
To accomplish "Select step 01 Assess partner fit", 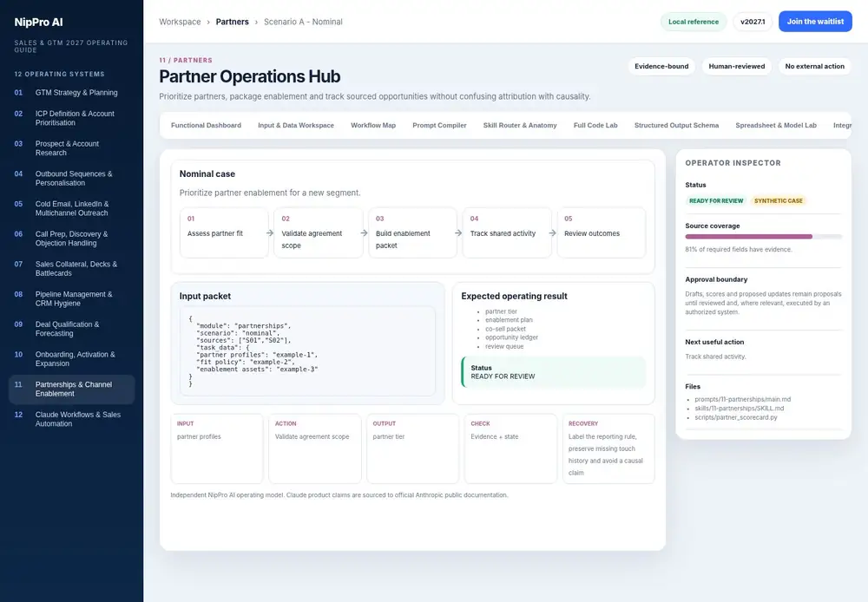I will pyautogui.click(x=224, y=232).
